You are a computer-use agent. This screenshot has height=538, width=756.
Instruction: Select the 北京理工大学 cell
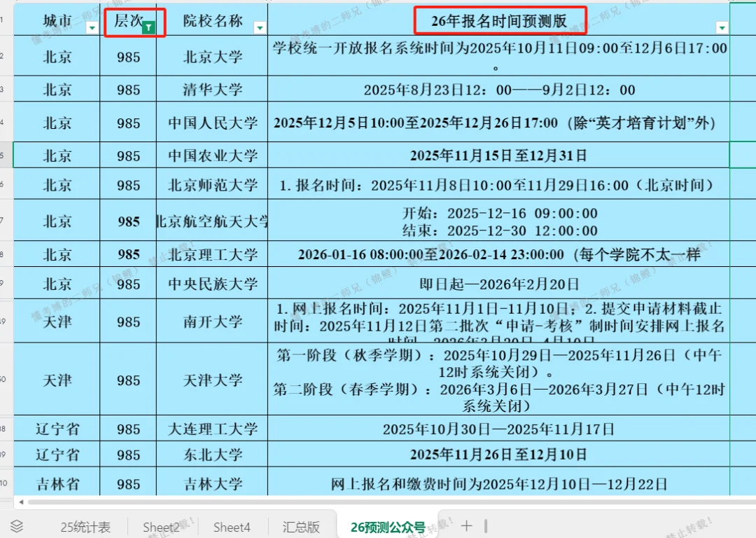212,254
